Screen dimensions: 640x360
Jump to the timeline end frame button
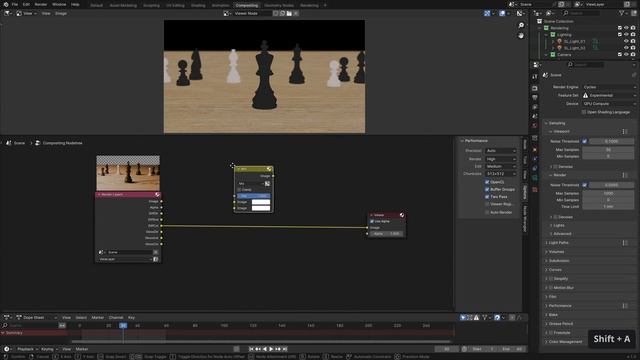(285, 349)
